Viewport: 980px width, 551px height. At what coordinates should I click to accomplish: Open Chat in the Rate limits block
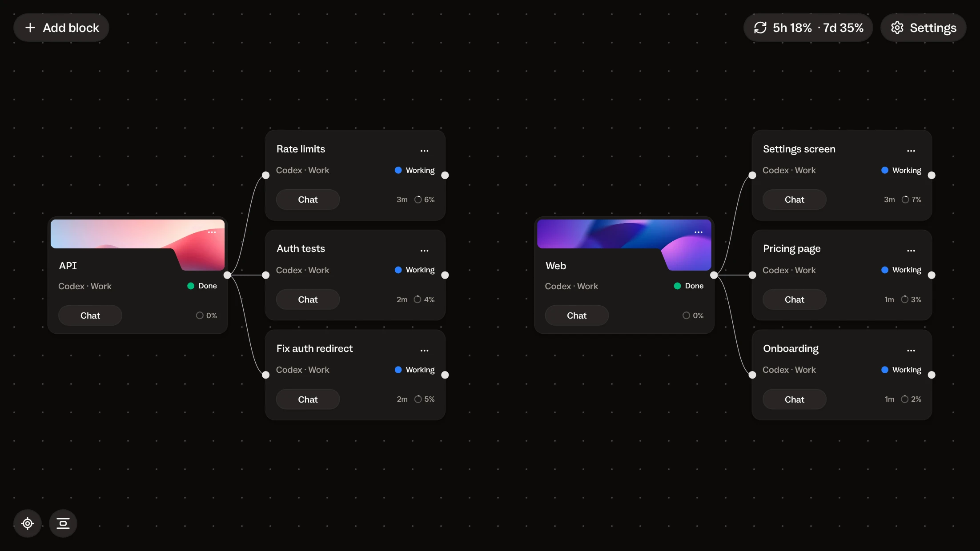(x=308, y=200)
